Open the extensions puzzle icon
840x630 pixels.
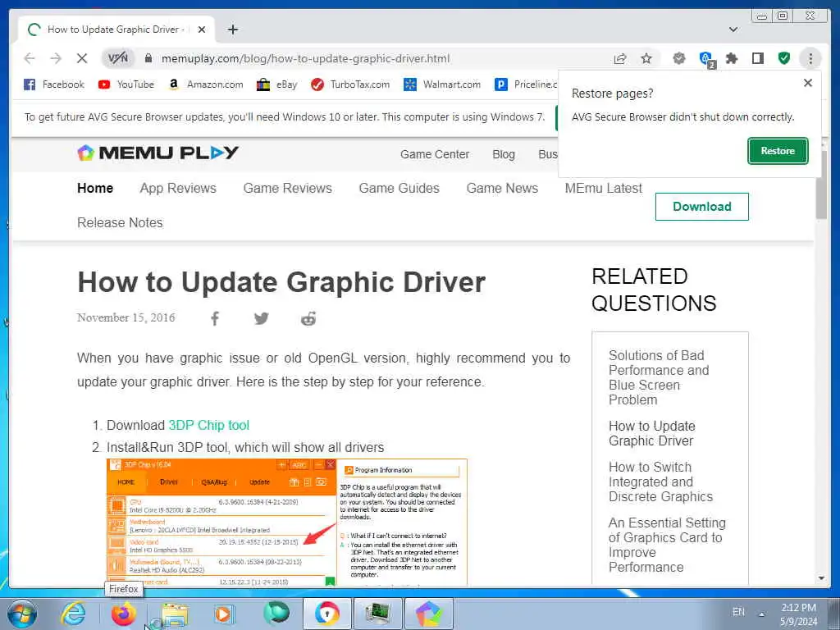point(732,58)
